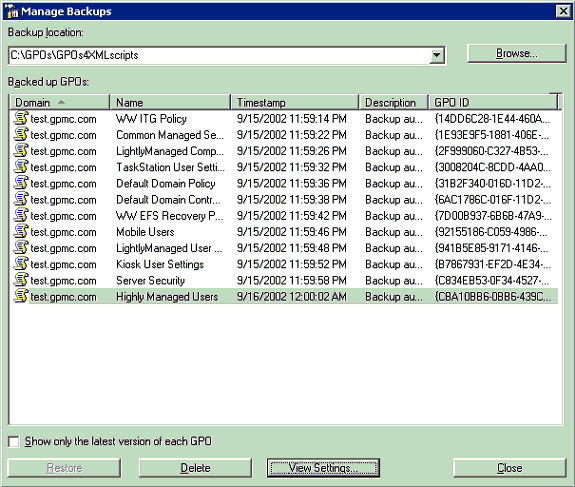
Task: Click GPO ID {CBA10BB6-0BB6-439C...
Action: click(x=492, y=296)
